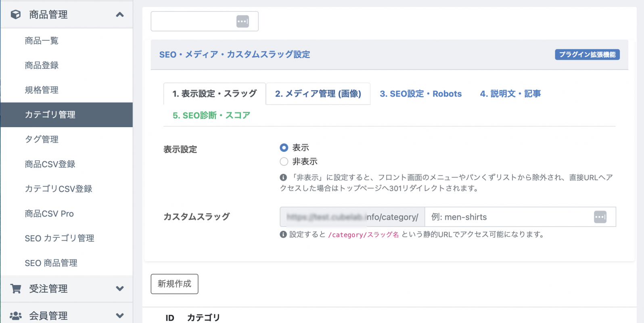Click the SEO・メディア・カスタムスラッグ設定 heading
The height and width of the screenshot is (323, 644).
(234, 55)
